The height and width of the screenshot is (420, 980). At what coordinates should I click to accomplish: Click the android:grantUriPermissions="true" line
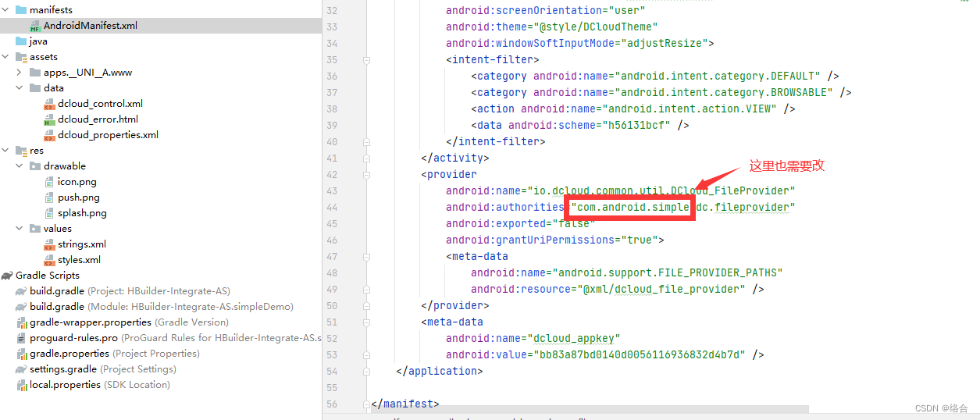pos(555,240)
